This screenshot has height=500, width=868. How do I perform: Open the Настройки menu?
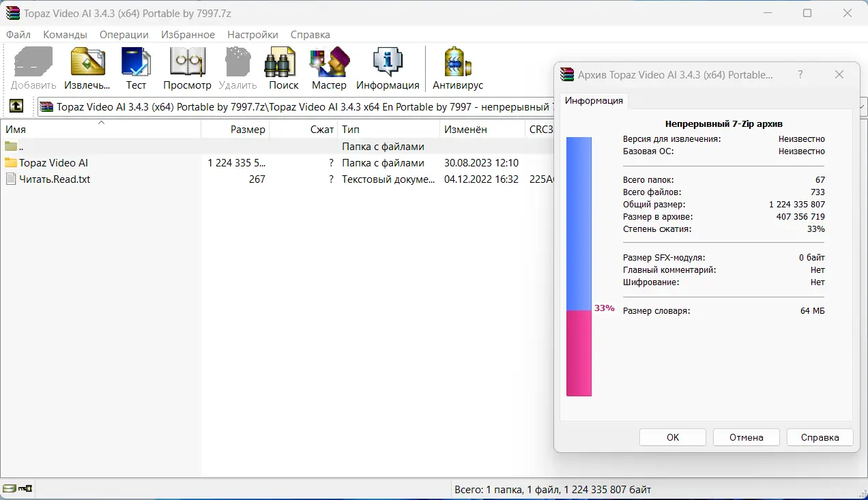coord(252,34)
